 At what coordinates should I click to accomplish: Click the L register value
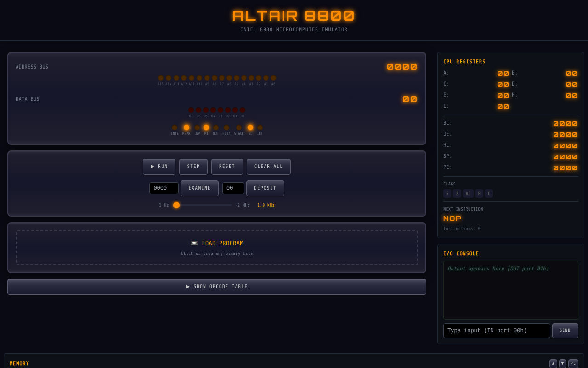pos(503,107)
